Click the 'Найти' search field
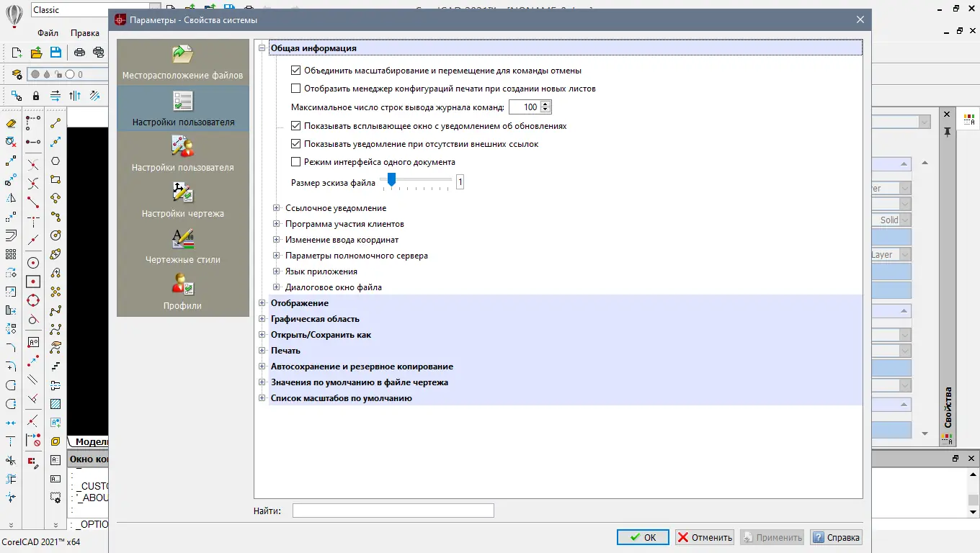The width and height of the screenshot is (980, 553). (x=393, y=511)
